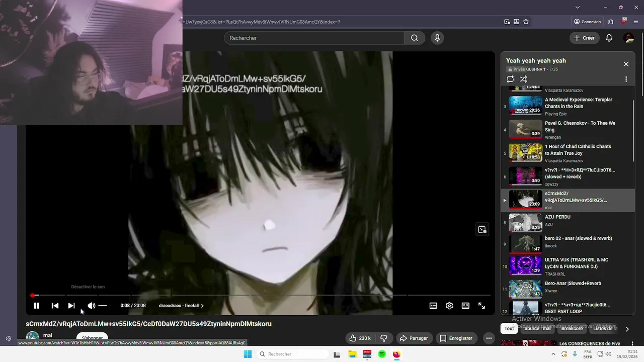Open Firefox from the taskbar
The height and width of the screenshot is (362, 644).
tap(396, 354)
